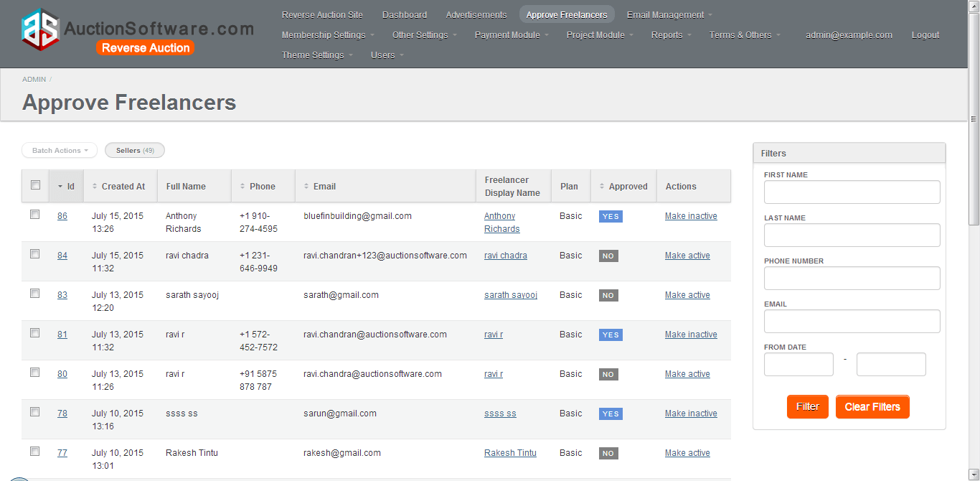Expand the Email Management menu
Image resolution: width=980 pixels, height=481 pixels.
click(x=669, y=14)
